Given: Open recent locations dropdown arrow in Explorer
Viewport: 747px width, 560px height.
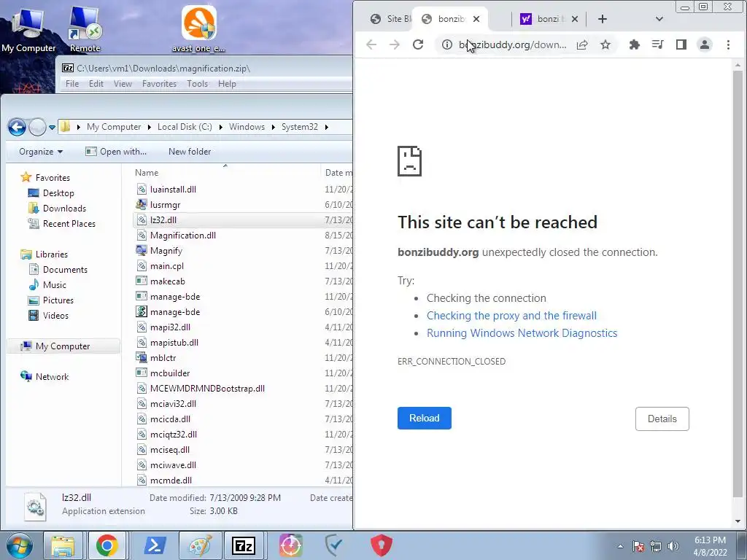Looking at the screenshot, I should tap(52, 128).
